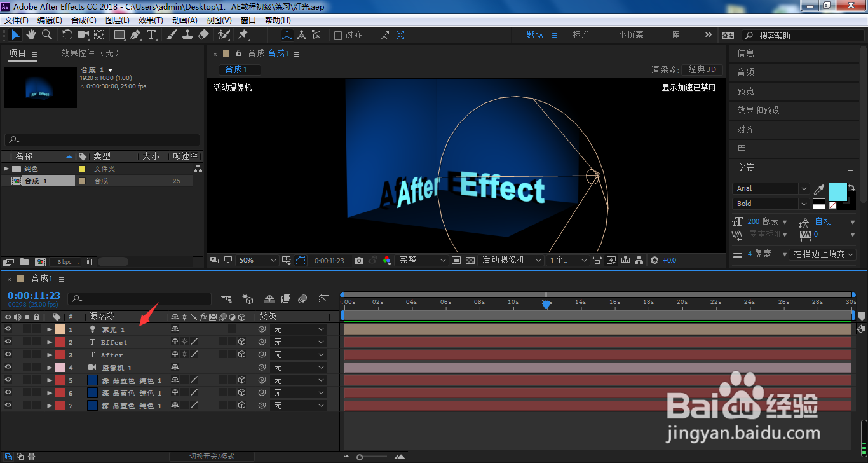The height and width of the screenshot is (463, 868).
Task: Open the 动画(A) menu
Action: point(185,20)
